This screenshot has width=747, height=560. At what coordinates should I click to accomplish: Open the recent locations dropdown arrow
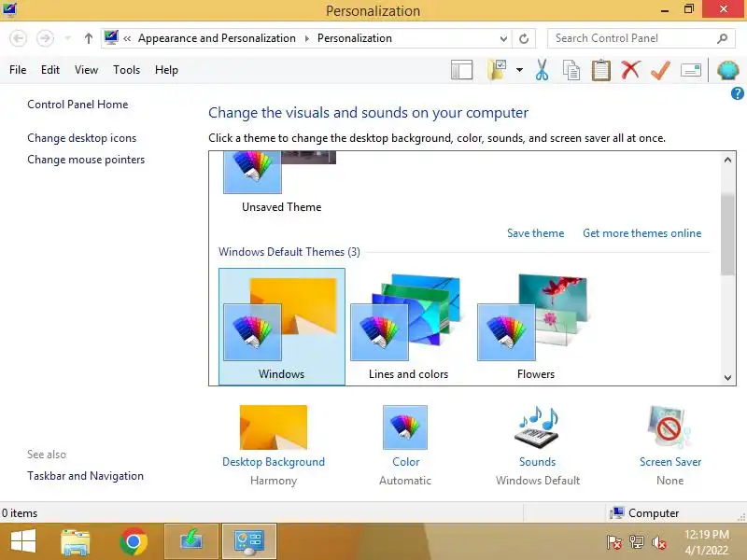tap(67, 38)
